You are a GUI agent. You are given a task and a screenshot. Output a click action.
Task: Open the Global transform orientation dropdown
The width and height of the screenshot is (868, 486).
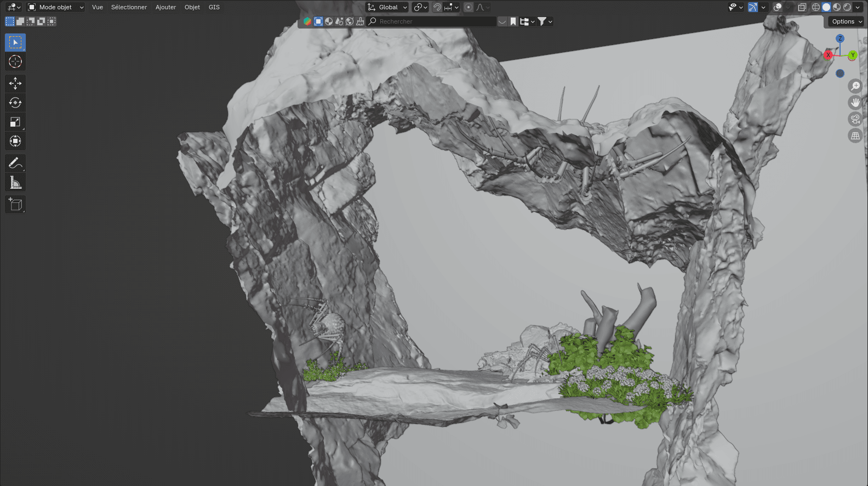(387, 7)
